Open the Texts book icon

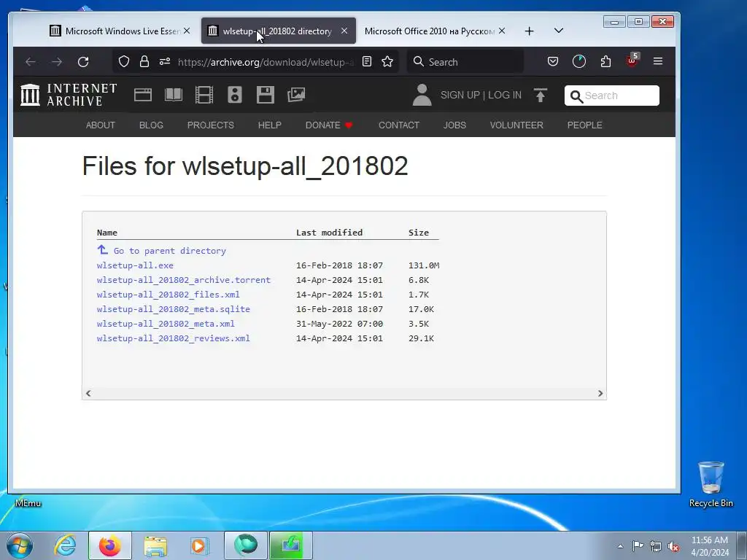174,95
